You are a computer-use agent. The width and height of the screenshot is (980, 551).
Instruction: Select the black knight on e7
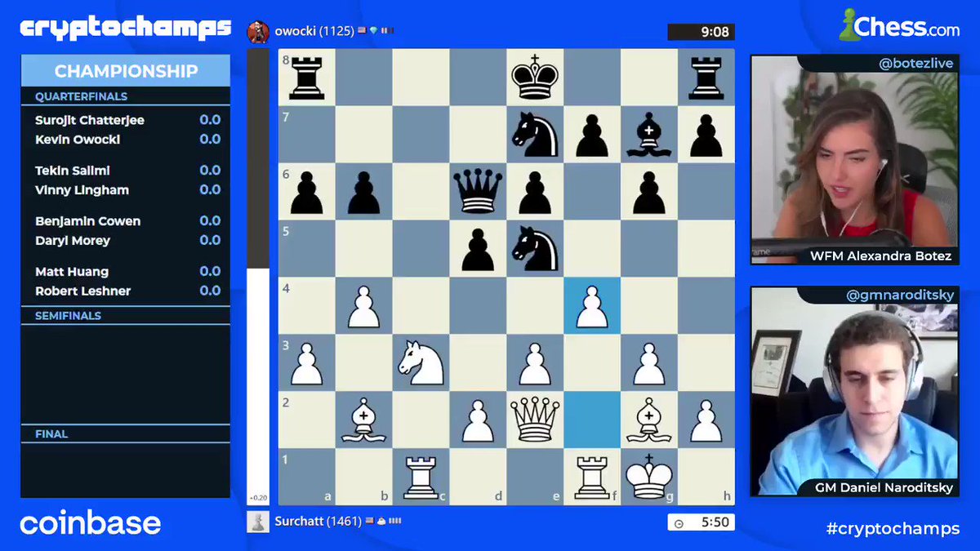coord(535,135)
